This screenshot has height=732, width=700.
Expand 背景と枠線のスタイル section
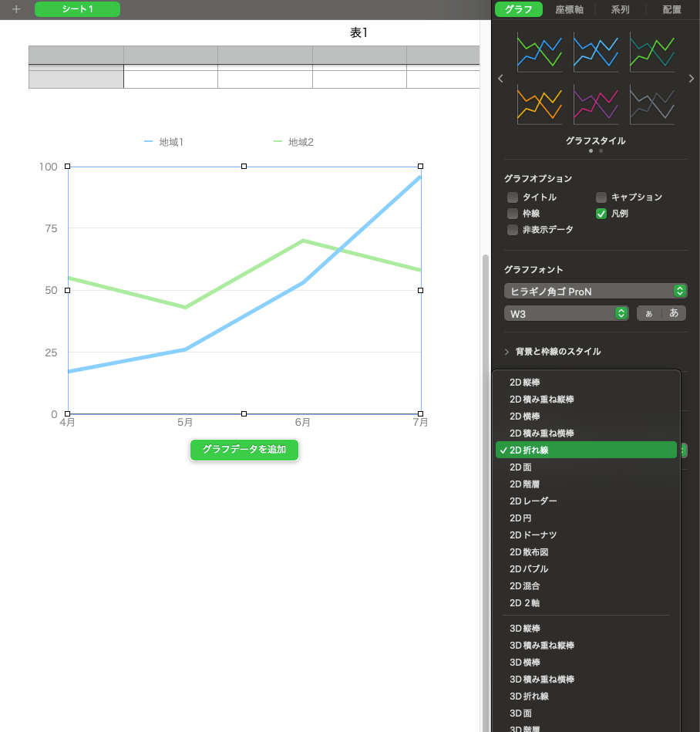coord(558,352)
